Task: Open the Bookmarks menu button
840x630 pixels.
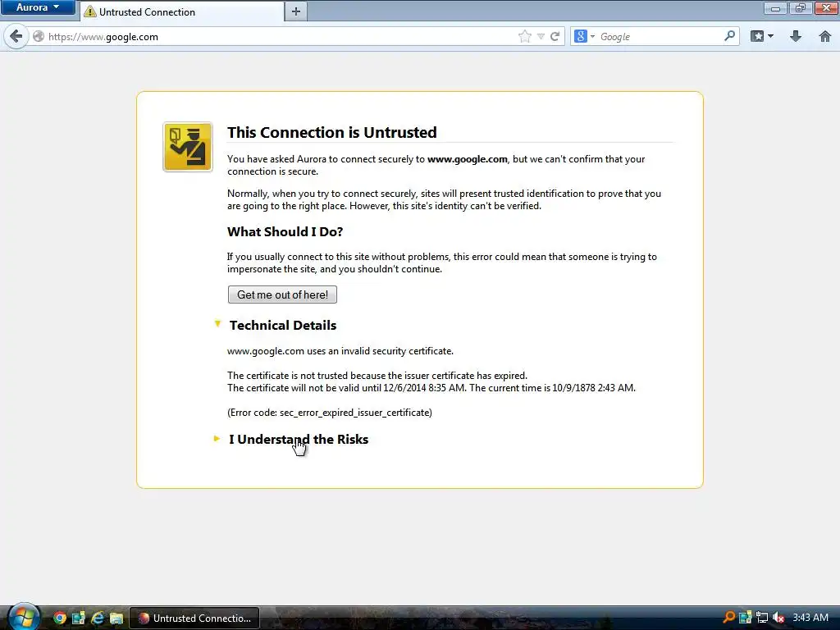Action: pos(762,36)
